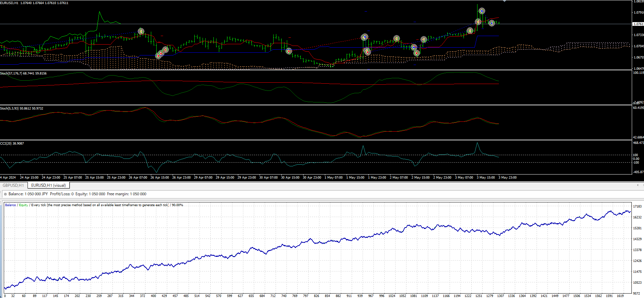Click the 3 May 23:00 time axis label
The image size is (644, 298).
pyautogui.click(x=507, y=178)
